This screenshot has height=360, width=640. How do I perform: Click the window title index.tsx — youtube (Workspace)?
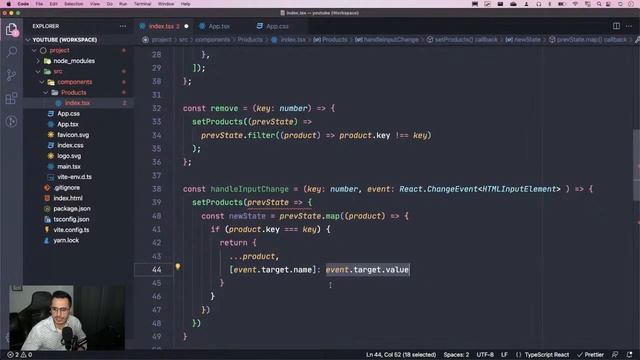(320, 13)
